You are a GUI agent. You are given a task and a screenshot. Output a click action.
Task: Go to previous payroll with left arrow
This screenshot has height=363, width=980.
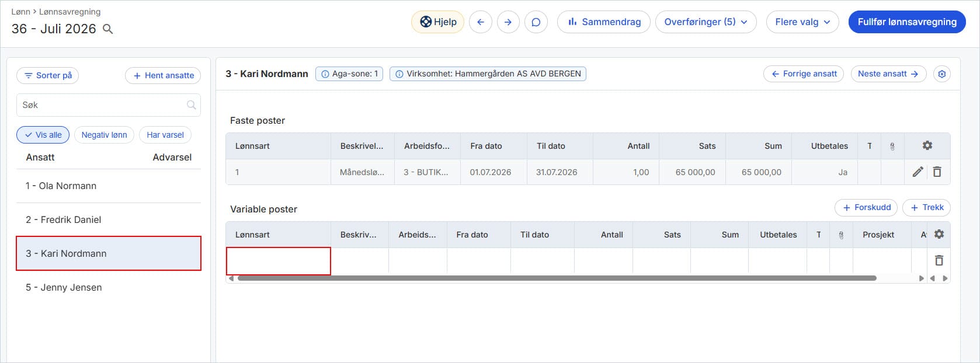[481, 22]
